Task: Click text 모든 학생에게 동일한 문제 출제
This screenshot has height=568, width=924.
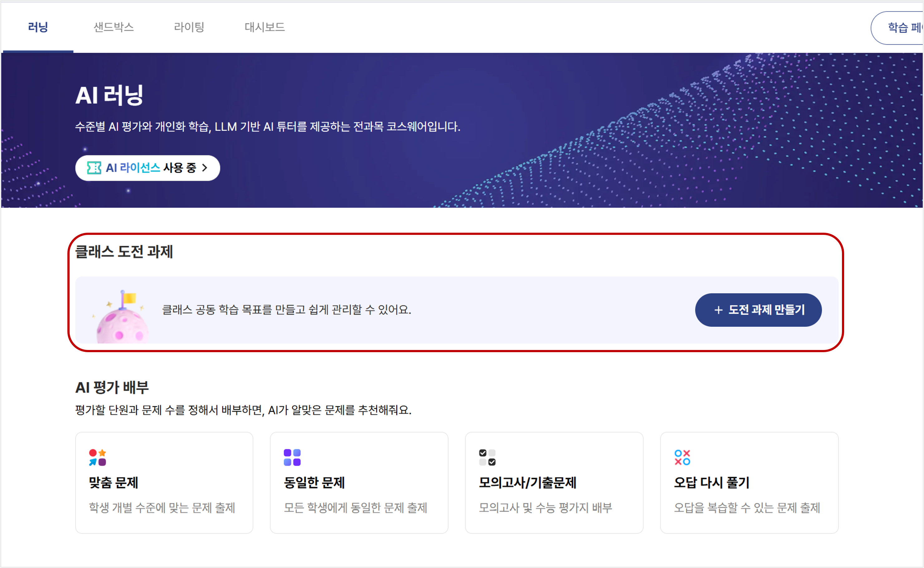Action: click(x=355, y=508)
